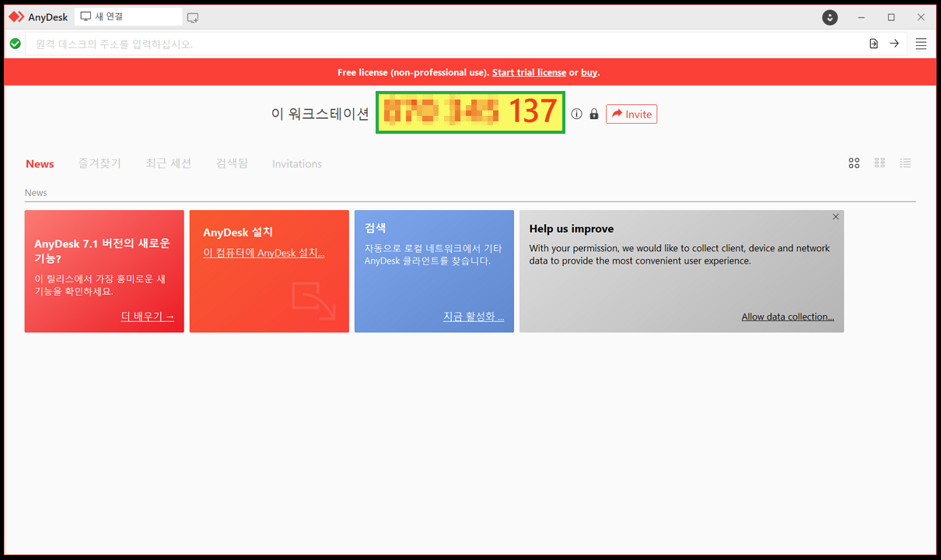Click the Start trial license link
Screen dimensions: 941x560
529,72
